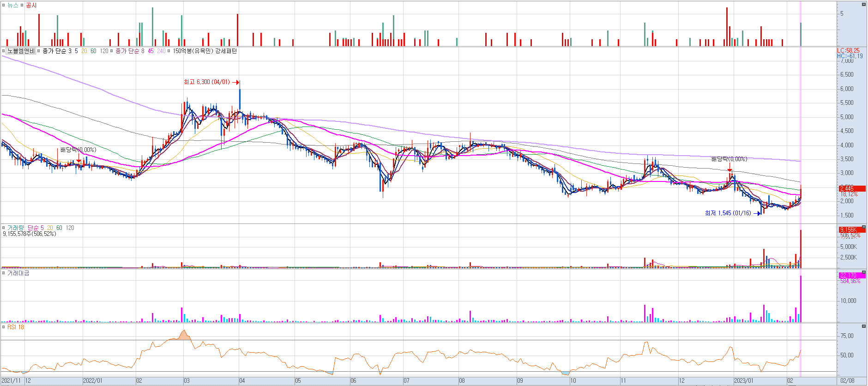Click the 2022 배당락(0.00%) ex-dividend marker

(78, 150)
